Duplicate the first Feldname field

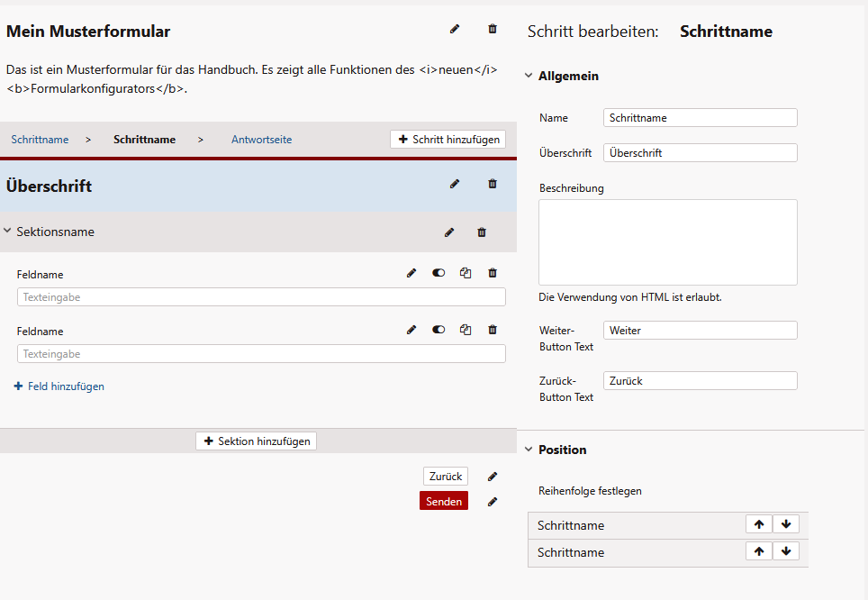point(466,273)
